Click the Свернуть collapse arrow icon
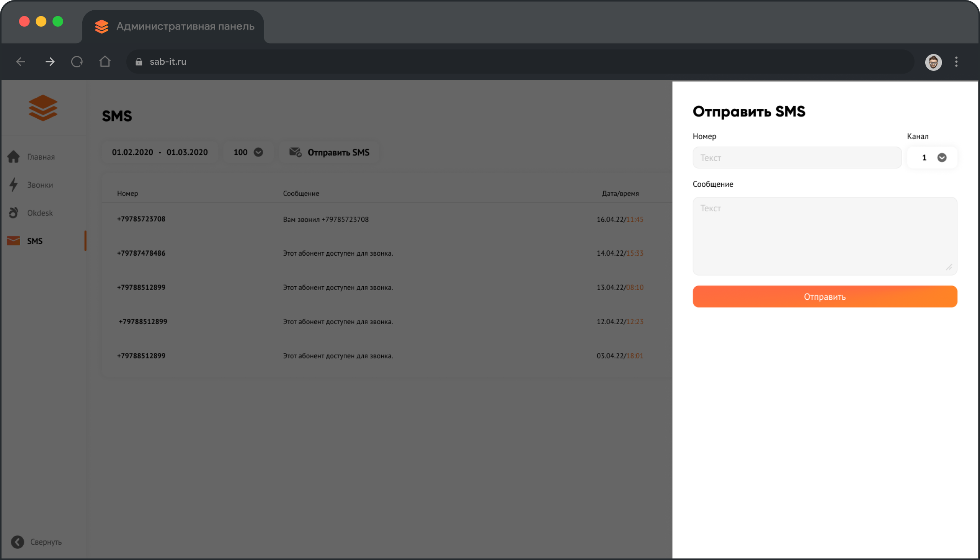The width and height of the screenshot is (980, 560). pos(17,542)
